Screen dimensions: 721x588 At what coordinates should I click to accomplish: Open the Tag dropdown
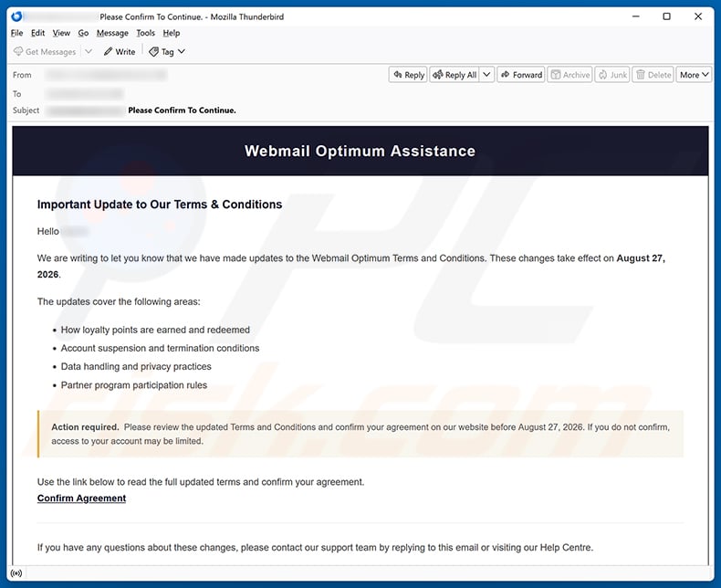click(x=167, y=51)
